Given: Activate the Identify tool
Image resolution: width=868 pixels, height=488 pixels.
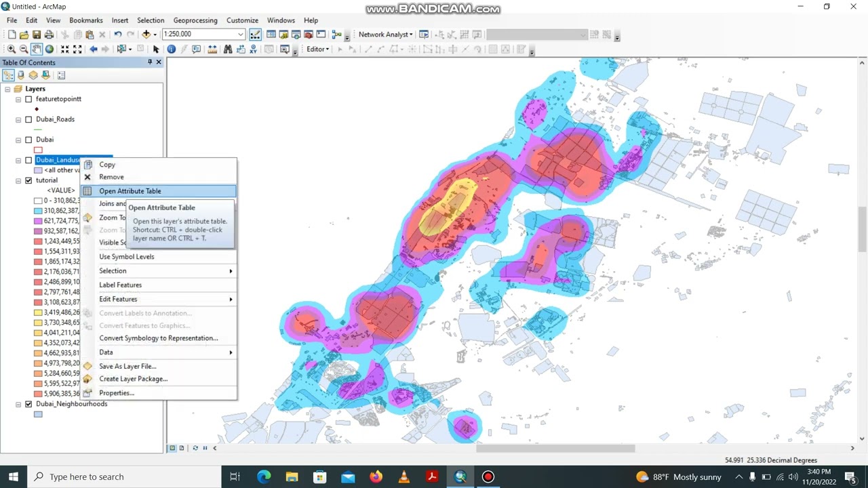Looking at the screenshot, I should [x=172, y=49].
